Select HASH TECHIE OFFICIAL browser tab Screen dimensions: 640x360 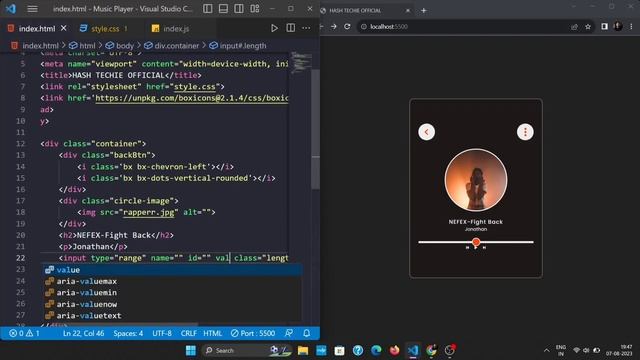click(366, 11)
